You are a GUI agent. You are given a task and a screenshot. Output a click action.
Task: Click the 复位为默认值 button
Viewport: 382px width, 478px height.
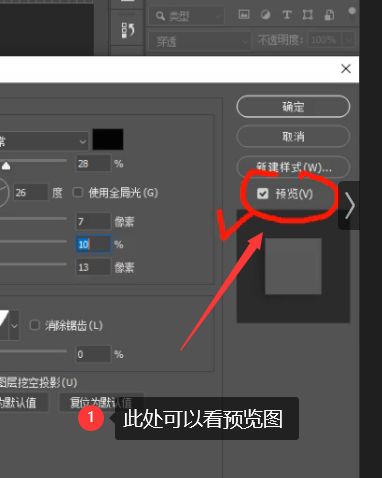(101, 402)
